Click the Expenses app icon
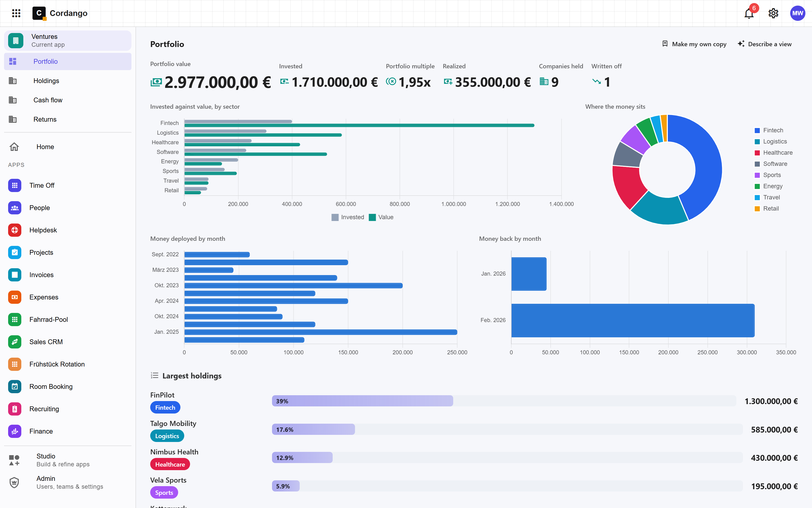This screenshot has width=812, height=508. [x=15, y=297]
